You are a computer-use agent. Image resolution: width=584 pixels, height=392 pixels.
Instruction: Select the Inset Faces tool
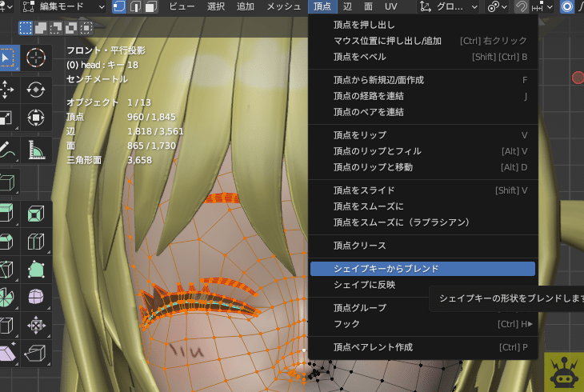point(36,214)
